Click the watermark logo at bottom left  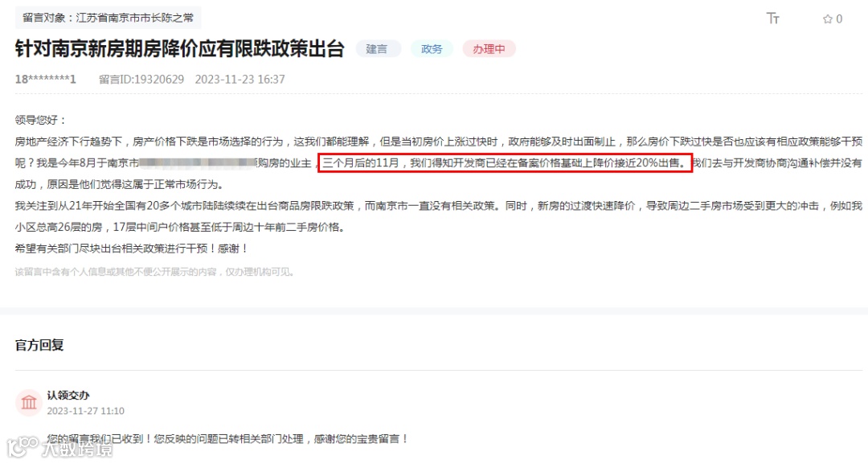(59, 447)
